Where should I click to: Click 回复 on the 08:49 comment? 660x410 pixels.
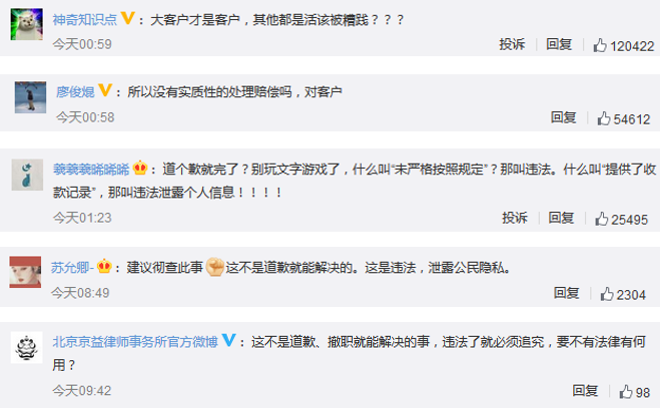pyautogui.click(x=566, y=293)
